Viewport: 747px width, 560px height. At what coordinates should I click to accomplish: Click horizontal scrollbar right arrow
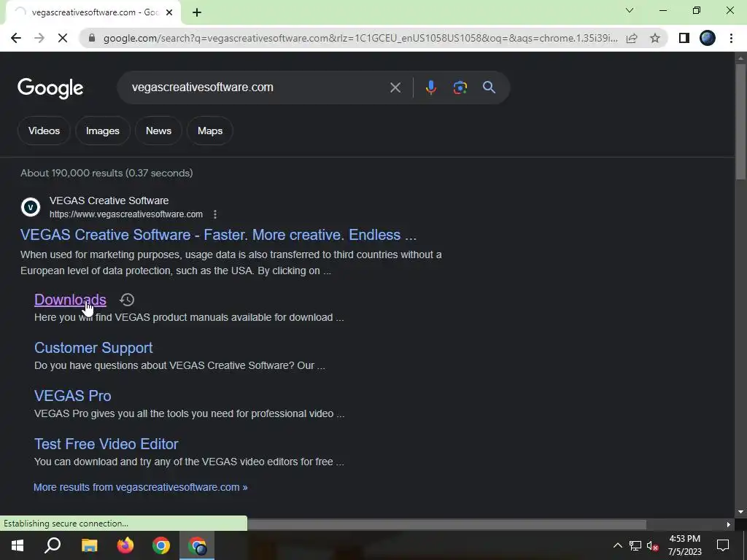(729, 524)
